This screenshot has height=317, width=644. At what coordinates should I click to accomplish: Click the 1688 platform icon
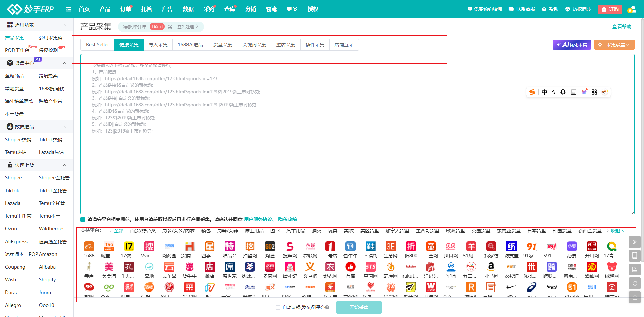(89, 247)
